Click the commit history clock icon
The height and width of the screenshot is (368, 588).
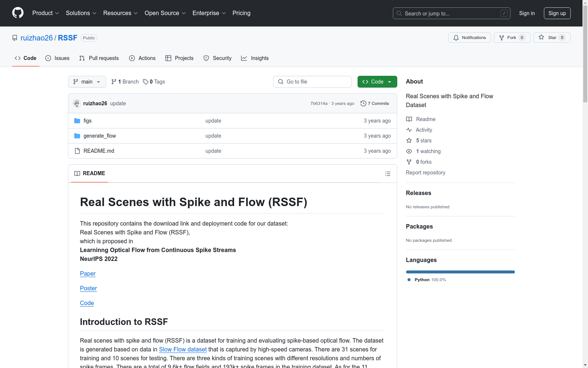363,103
